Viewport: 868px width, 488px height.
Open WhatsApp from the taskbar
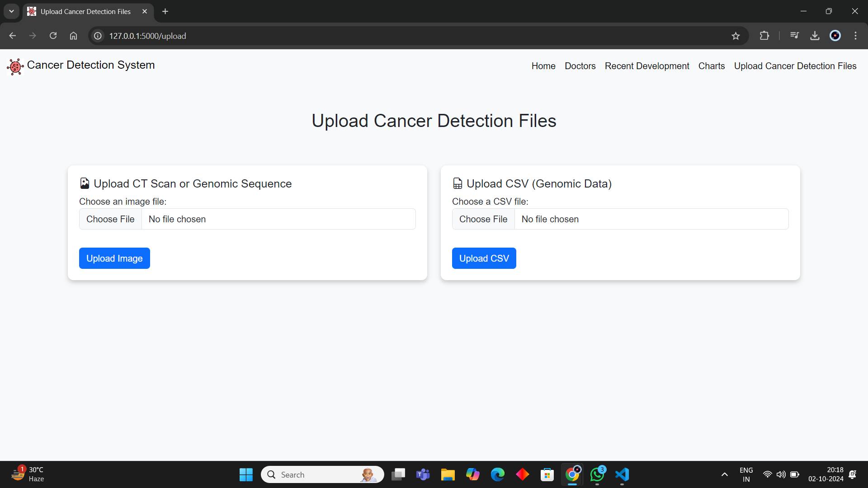(x=597, y=474)
